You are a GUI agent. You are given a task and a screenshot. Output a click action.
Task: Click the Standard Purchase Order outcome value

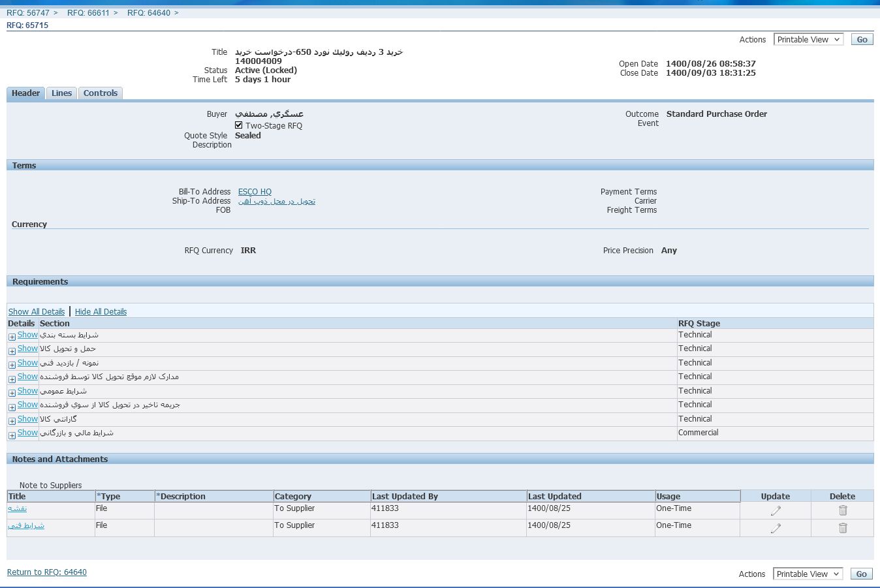[717, 114]
